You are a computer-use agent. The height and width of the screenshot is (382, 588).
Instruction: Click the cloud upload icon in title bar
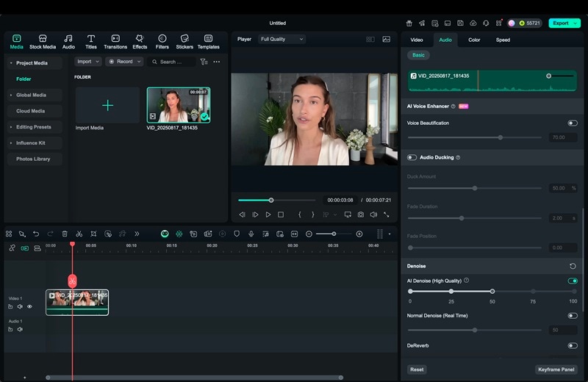point(473,24)
